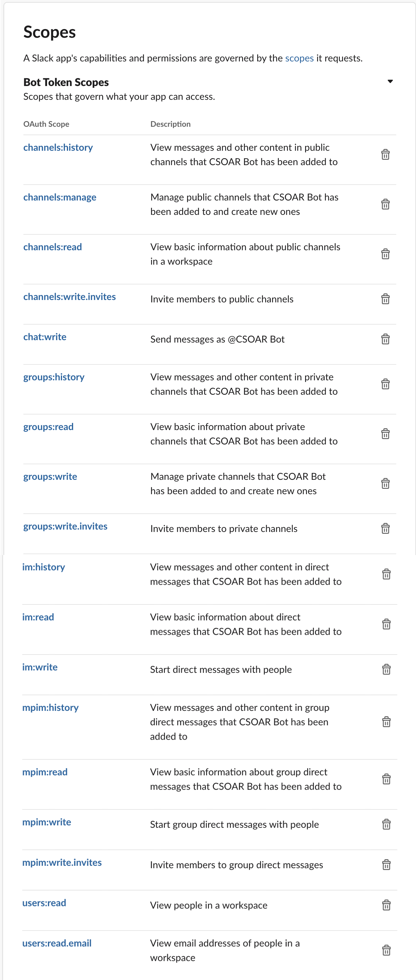Trash the users:read scope
The height and width of the screenshot is (980, 416).
pyautogui.click(x=386, y=905)
